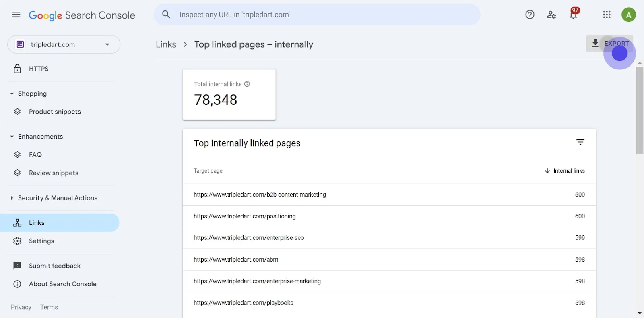Click the Submit feedback icon
Screen dimensions: 644x318
[x=17, y=266]
